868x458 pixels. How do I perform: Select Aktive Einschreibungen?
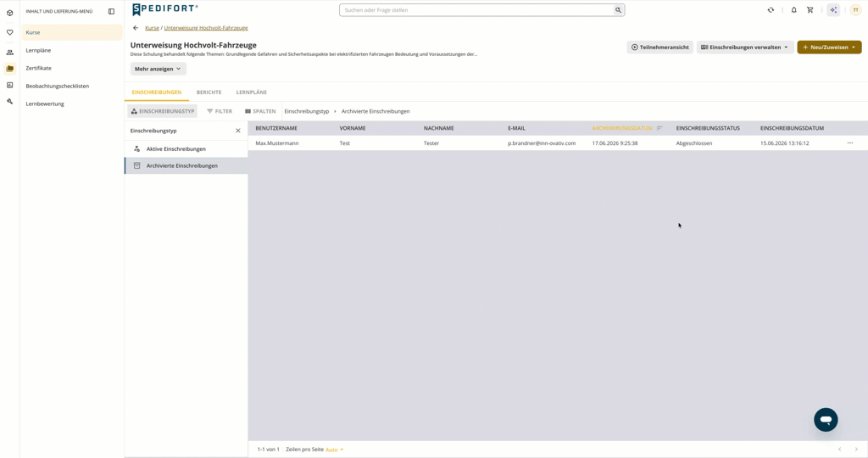coord(186,149)
